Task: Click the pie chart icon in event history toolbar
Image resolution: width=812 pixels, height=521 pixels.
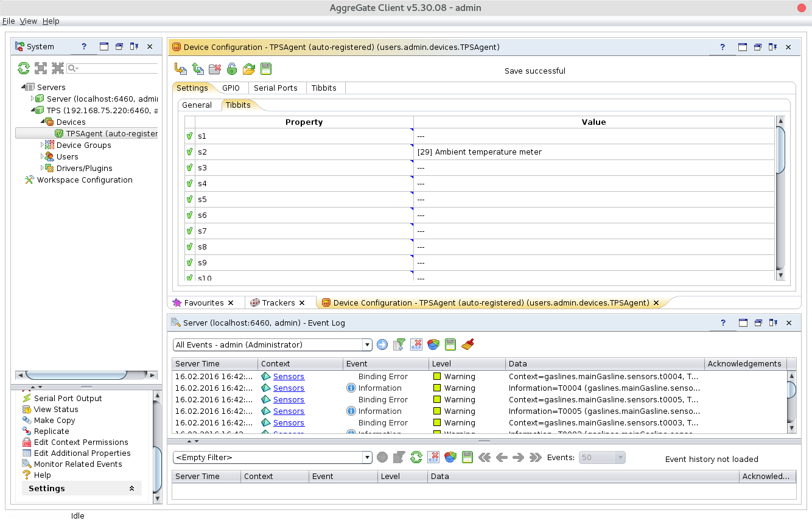Action: coord(450,458)
